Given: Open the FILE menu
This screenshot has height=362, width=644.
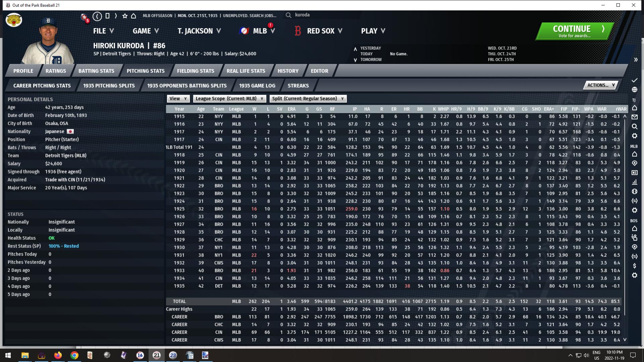Looking at the screenshot, I should pos(103,31).
